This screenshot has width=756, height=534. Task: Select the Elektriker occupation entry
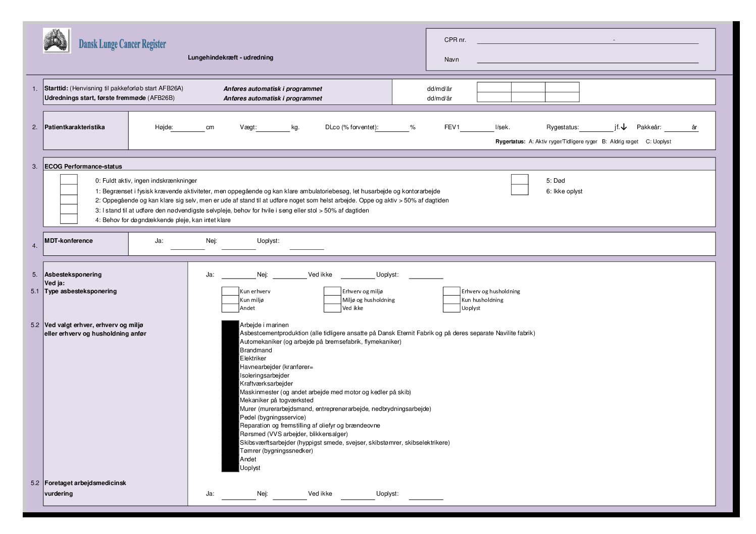pos(253,358)
